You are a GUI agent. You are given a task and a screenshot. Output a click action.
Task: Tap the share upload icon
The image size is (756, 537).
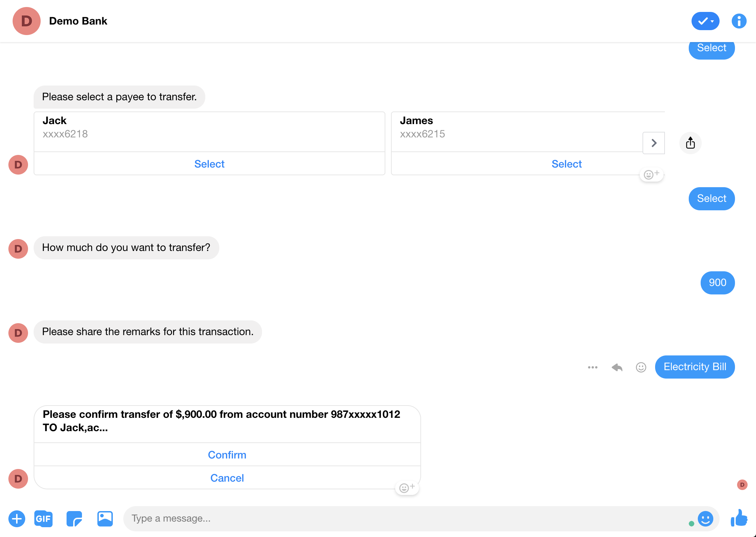tap(690, 142)
